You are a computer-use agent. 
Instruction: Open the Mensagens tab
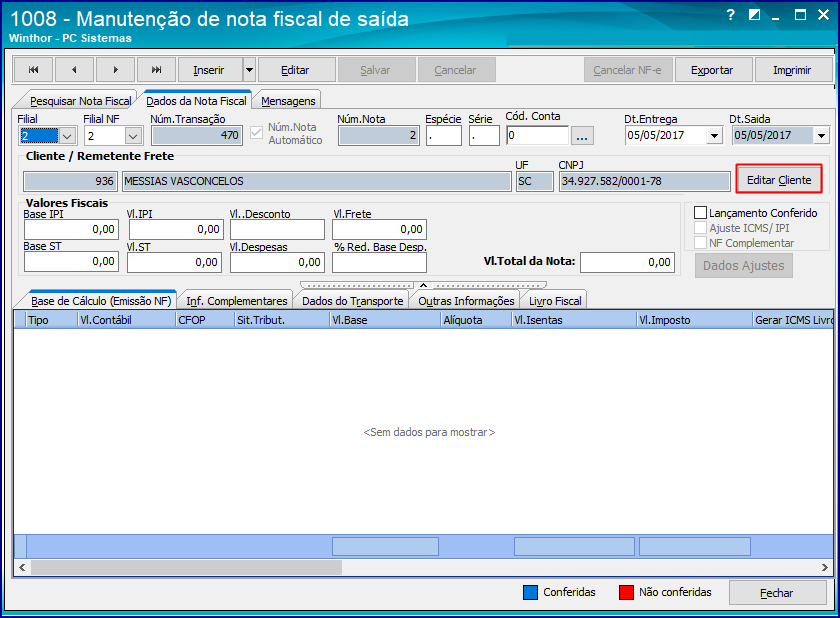(x=288, y=101)
